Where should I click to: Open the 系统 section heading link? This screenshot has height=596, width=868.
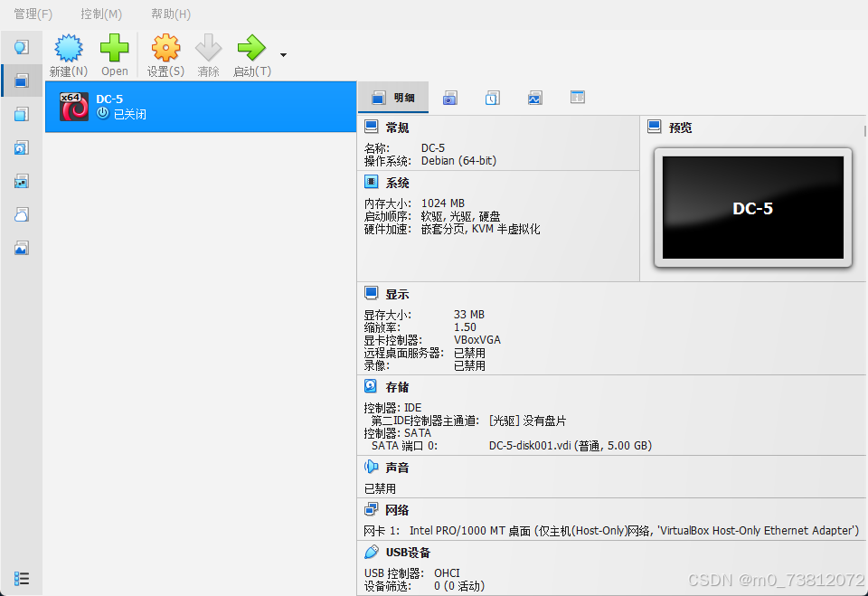tap(398, 183)
